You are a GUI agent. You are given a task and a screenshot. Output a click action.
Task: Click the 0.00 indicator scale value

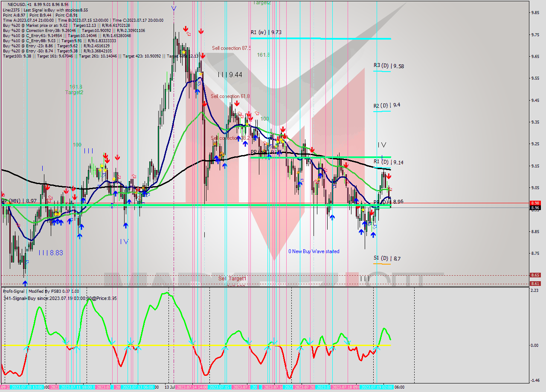pyautogui.click(x=535, y=345)
